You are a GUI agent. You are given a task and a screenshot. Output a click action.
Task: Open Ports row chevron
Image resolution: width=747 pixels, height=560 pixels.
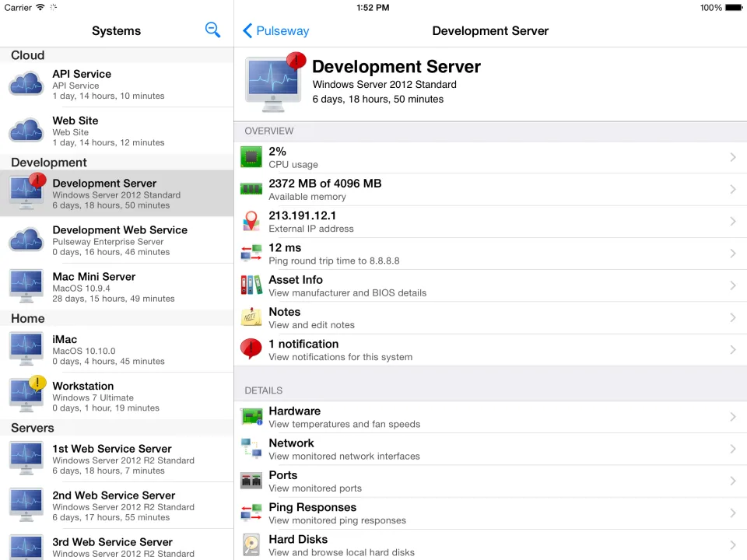[733, 481]
